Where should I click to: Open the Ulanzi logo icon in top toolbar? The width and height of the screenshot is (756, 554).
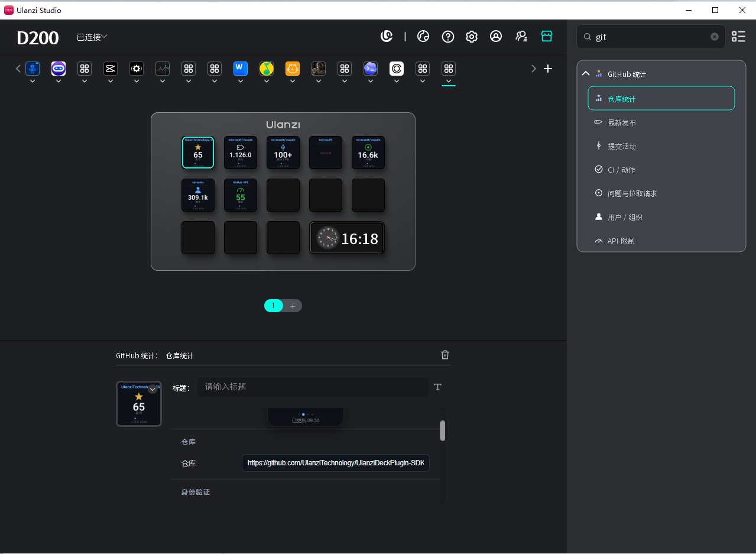(x=387, y=37)
